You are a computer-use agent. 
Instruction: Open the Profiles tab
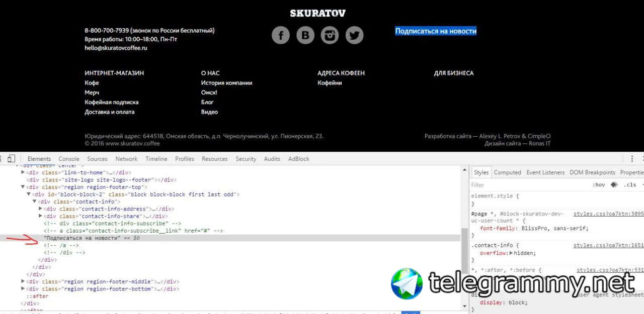(x=185, y=159)
